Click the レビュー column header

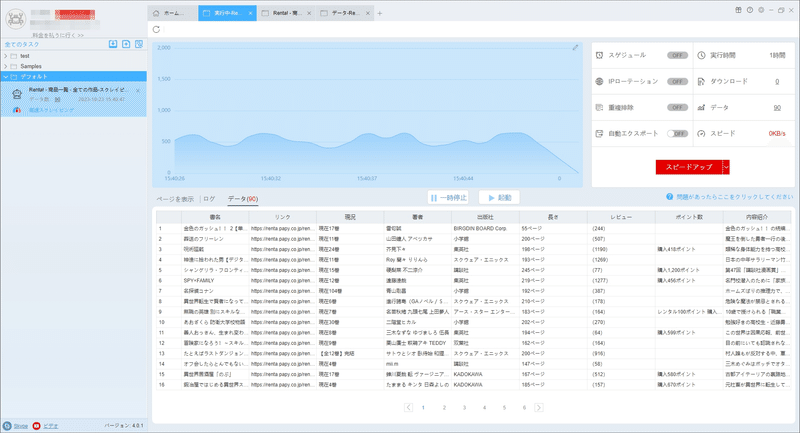pyautogui.click(x=621, y=217)
